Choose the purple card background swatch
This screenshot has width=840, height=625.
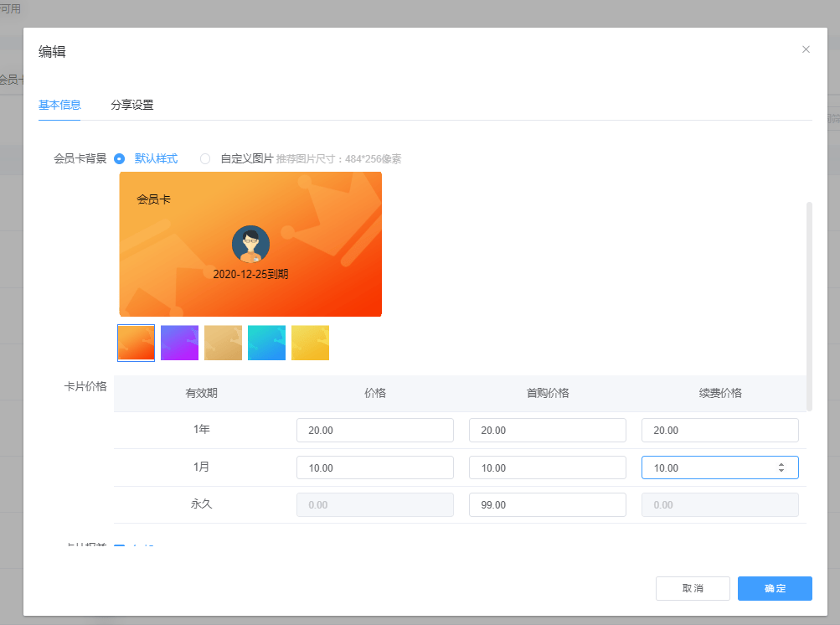tap(179, 343)
